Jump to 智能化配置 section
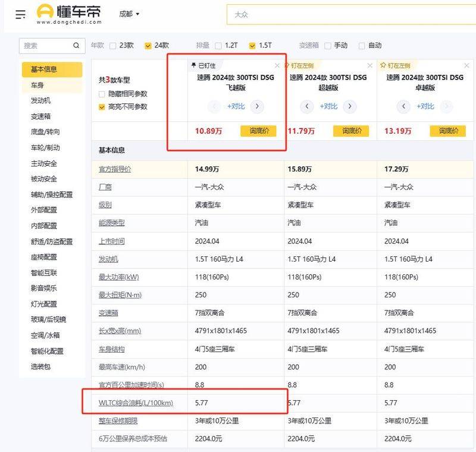This screenshot has height=452, width=476. point(47,351)
